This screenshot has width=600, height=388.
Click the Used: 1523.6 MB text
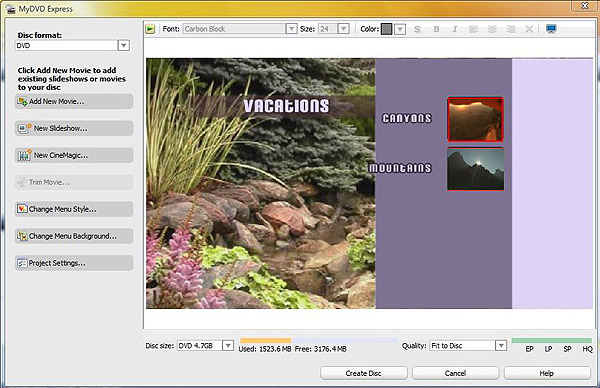point(265,349)
